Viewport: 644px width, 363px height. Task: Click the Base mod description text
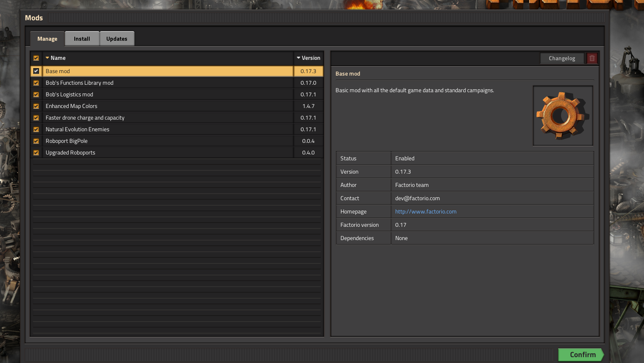click(415, 90)
